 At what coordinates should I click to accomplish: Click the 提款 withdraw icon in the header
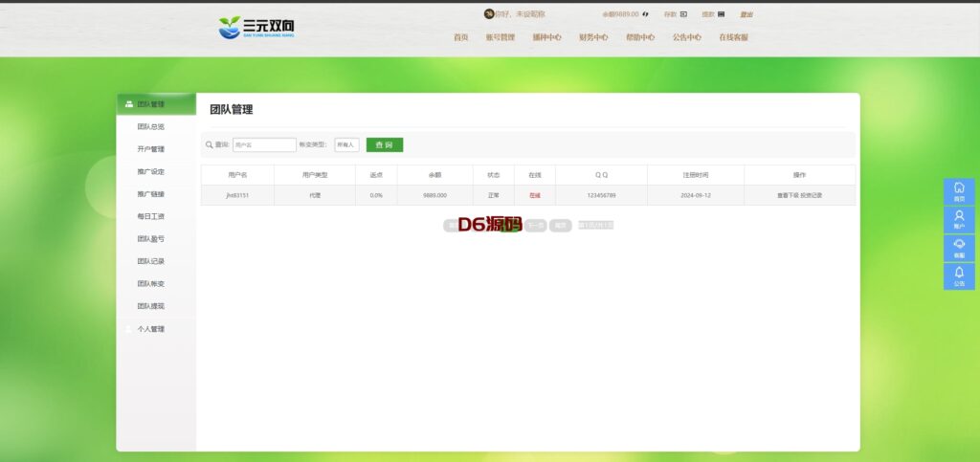click(x=722, y=14)
